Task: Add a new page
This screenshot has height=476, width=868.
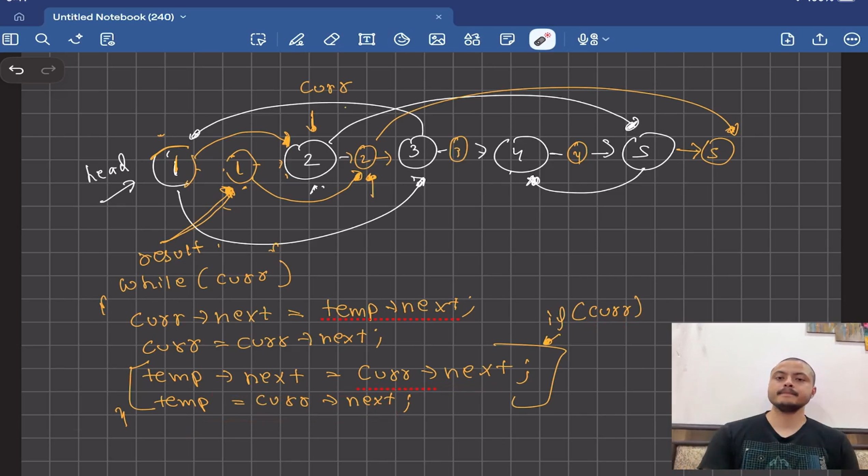Action: point(787,39)
